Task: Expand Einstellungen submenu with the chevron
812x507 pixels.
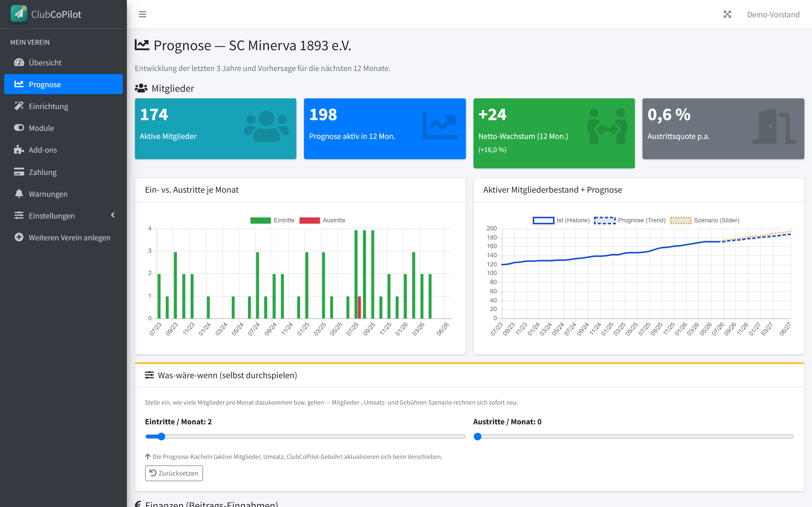Action: click(x=113, y=215)
